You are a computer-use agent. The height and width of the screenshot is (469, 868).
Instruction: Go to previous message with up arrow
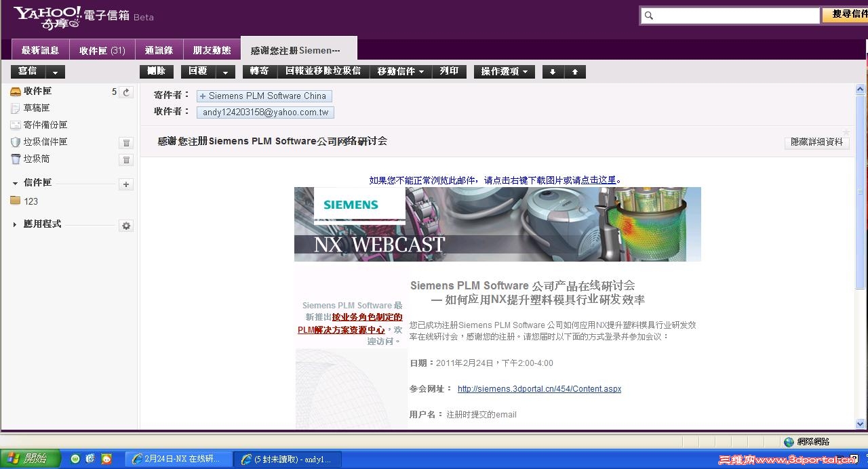[x=575, y=72]
